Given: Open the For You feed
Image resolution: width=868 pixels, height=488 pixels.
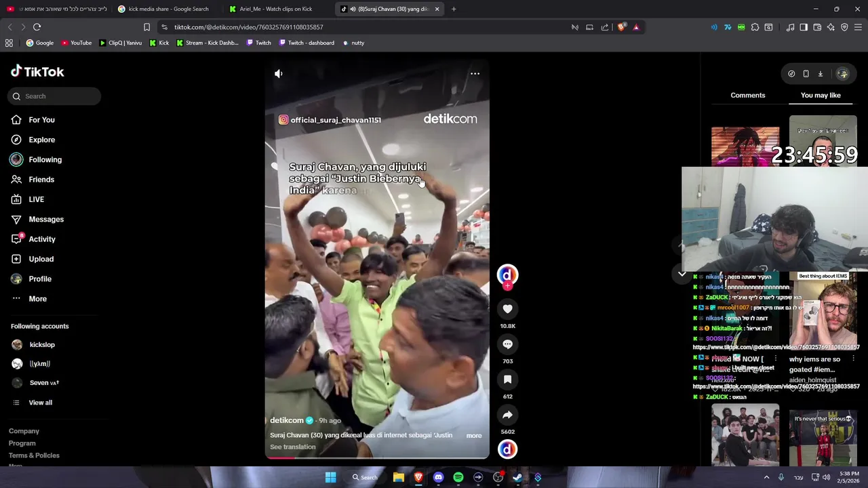Looking at the screenshot, I should tap(42, 120).
